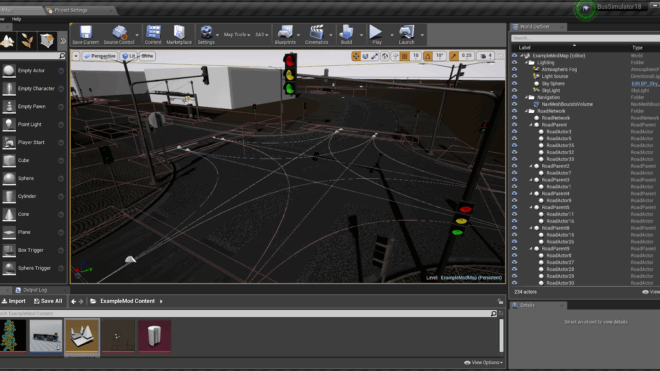Select the Player Start placement icon

(x=8, y=142)
